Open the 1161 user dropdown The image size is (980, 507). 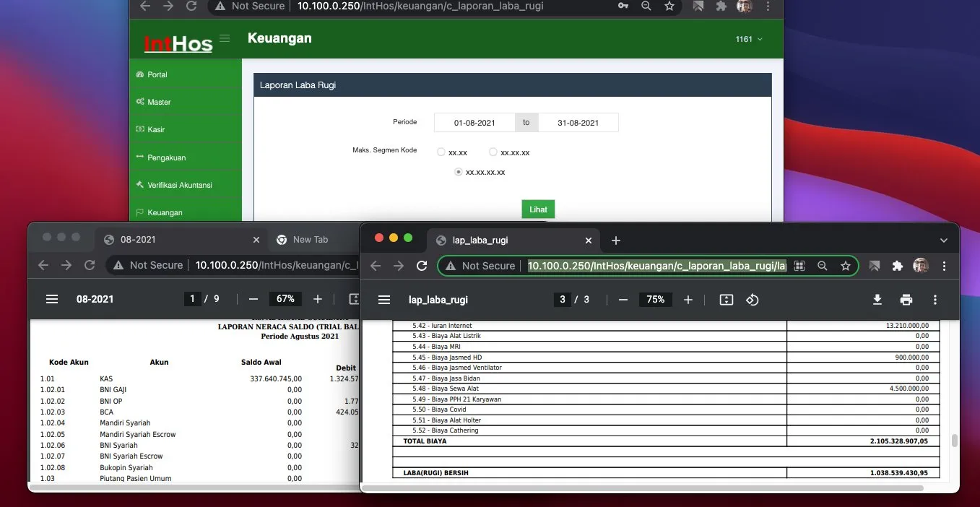749,39
